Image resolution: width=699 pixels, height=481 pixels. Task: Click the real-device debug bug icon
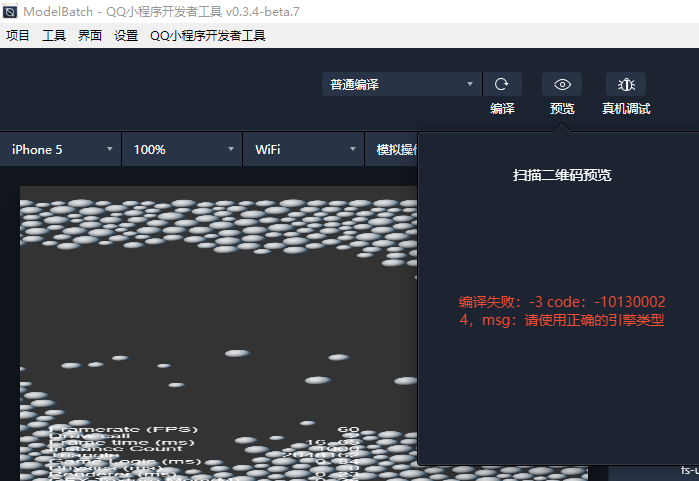pos(626,84)
